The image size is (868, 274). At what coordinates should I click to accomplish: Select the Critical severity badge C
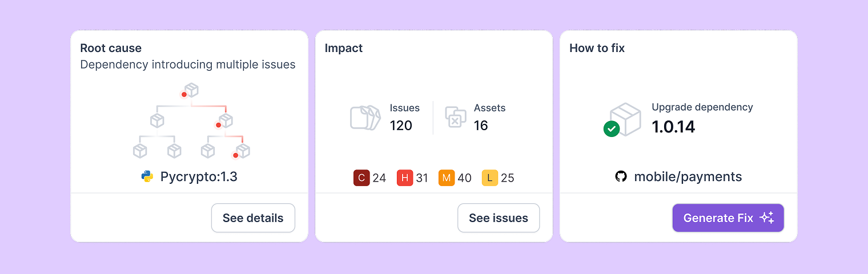tap(361, 178)
